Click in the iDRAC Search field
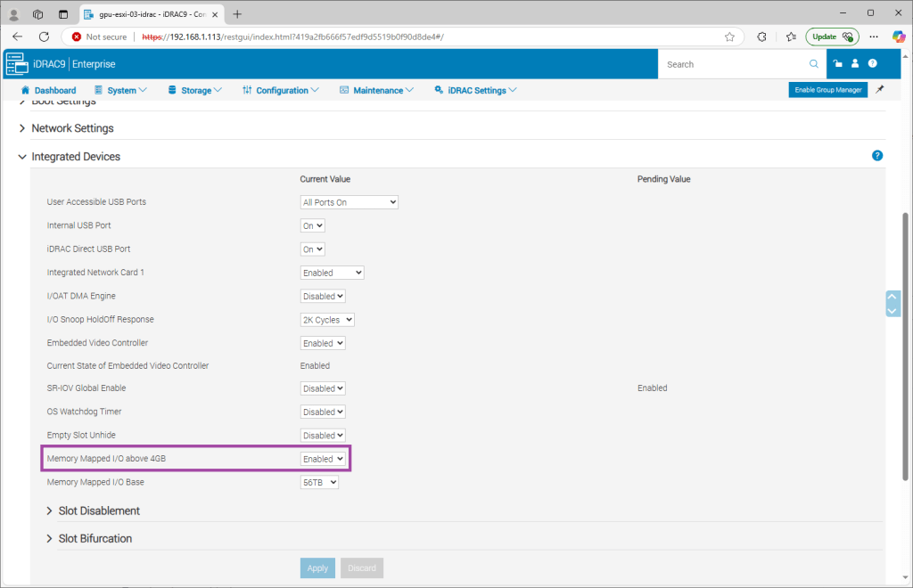The height and width of the screenshot is (588, 913). [731, 64]
